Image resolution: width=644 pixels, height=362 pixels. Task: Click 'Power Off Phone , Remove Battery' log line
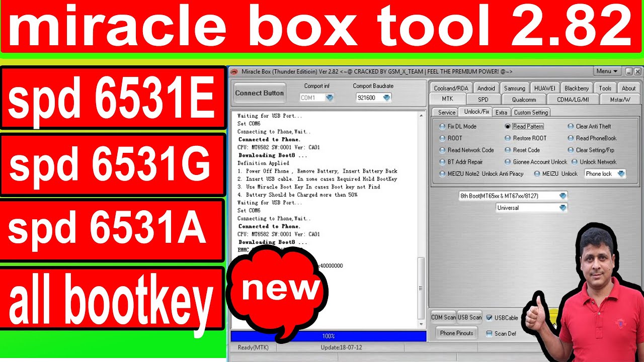[317, 171]
